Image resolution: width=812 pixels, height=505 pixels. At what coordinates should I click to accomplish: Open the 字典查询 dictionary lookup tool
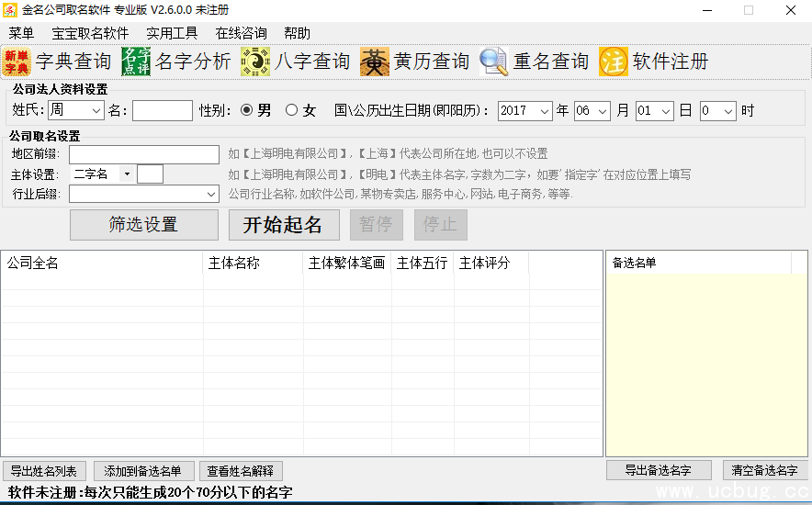pos(57,62)
